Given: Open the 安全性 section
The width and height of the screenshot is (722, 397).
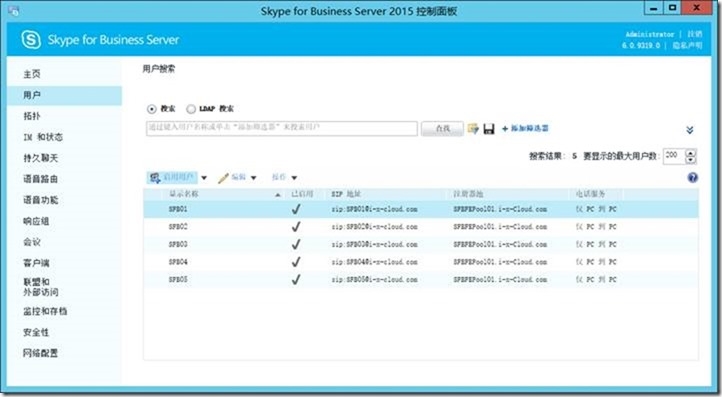Looking at the screenshot, I should 36,332.
